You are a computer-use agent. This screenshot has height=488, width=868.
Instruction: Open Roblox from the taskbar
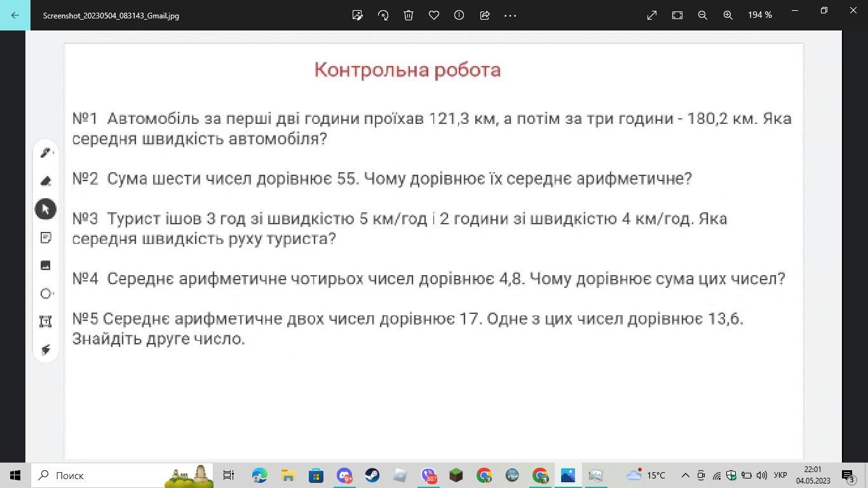tap(400, 475)
